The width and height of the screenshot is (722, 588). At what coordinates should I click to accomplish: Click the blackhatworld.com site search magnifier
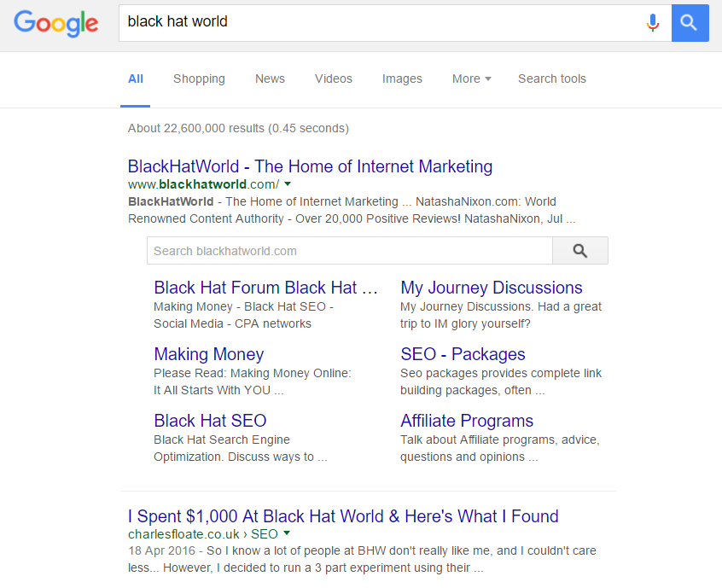(580, 251)
